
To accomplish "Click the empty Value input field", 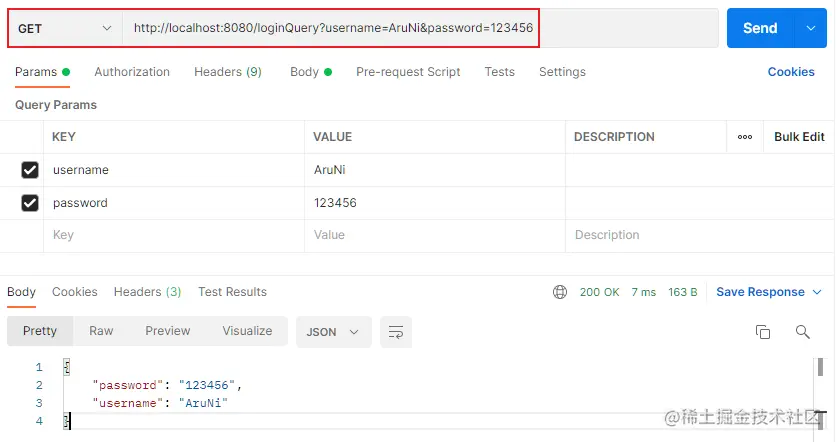I will click(x=435, y=235).
